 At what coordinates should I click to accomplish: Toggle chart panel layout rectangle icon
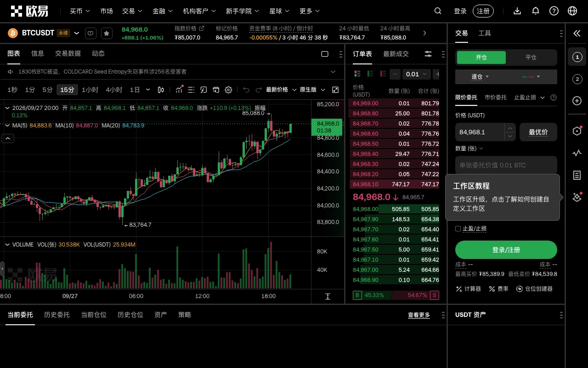[325, 54]
